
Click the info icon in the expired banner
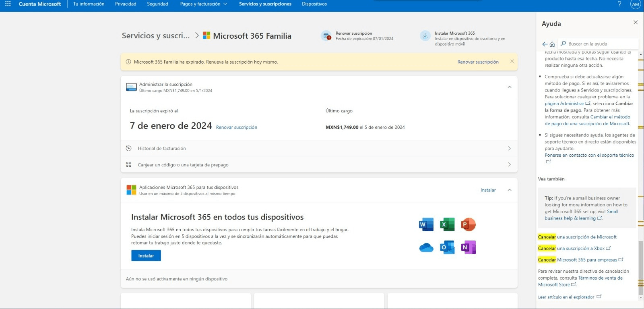128,62
